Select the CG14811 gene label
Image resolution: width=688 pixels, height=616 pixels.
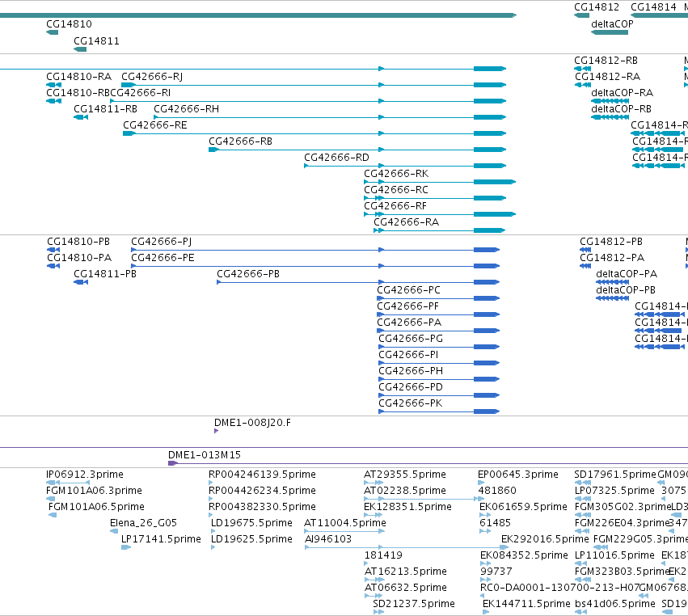pos(96,41)
